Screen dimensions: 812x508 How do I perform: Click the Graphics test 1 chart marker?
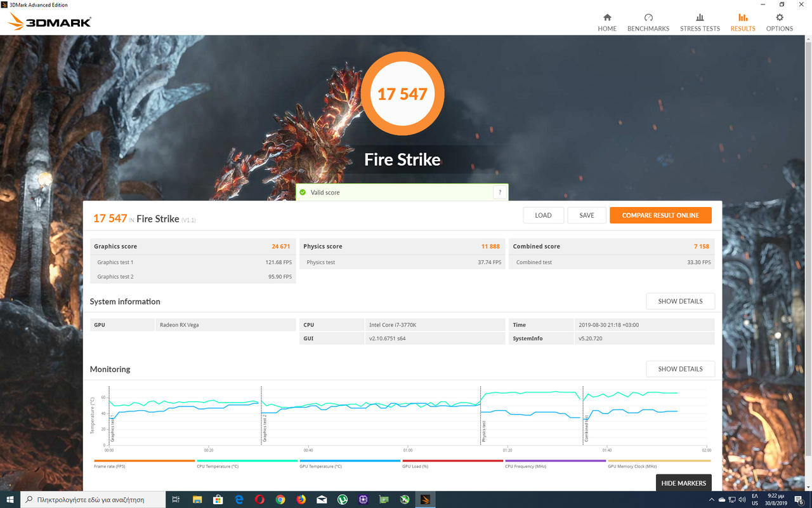[112, 430]
